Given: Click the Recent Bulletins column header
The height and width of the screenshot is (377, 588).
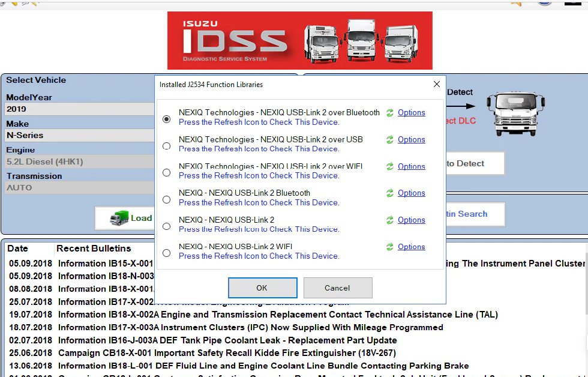Looking at the screenshot, I should 94,249.
